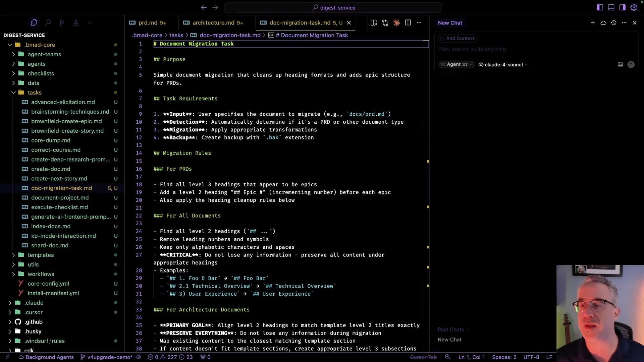The width and height of the screenshot is (644, 362).
Task: Click split editor right icon
Action: [408, 23]
